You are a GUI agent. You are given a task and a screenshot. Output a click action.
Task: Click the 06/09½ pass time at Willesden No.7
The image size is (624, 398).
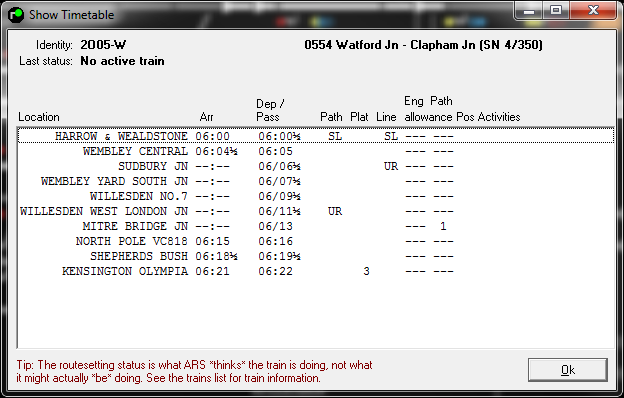(279, 196)
